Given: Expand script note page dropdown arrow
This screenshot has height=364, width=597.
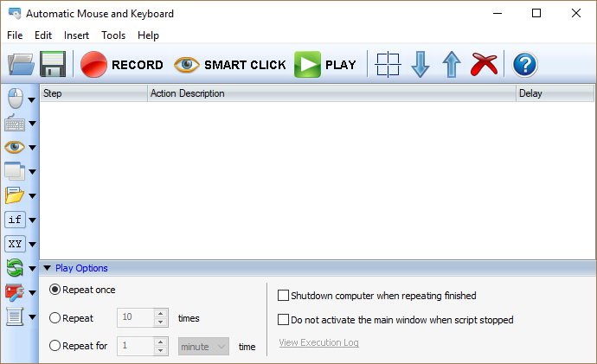Looking at the screenshot, I should click(x=32, y=316).
